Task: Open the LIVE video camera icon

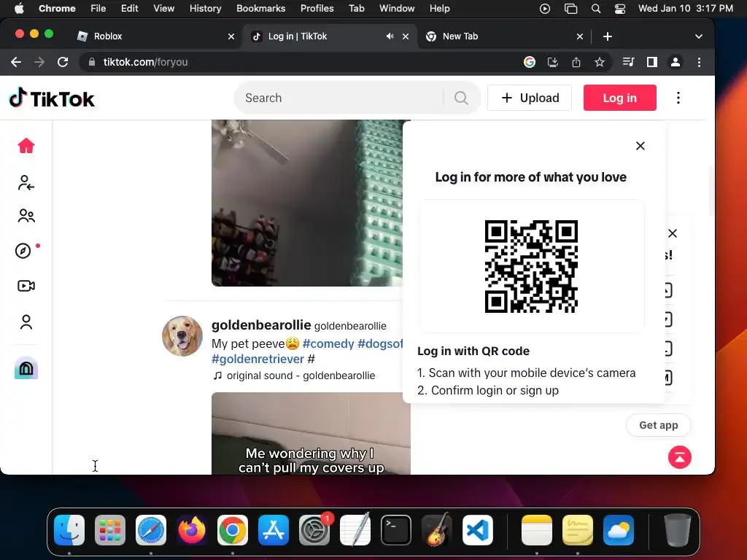Action: pyautogui.click(x=26, y=286)
